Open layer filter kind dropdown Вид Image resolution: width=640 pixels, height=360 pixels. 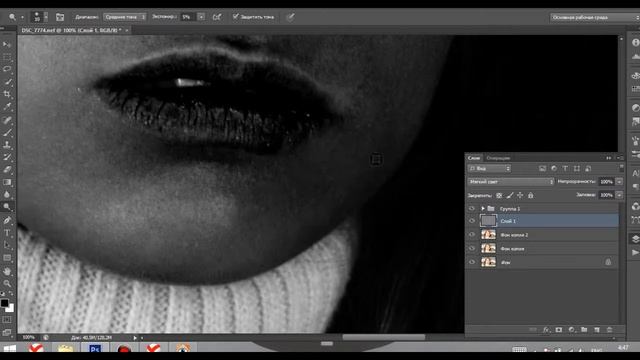[489, 169]
